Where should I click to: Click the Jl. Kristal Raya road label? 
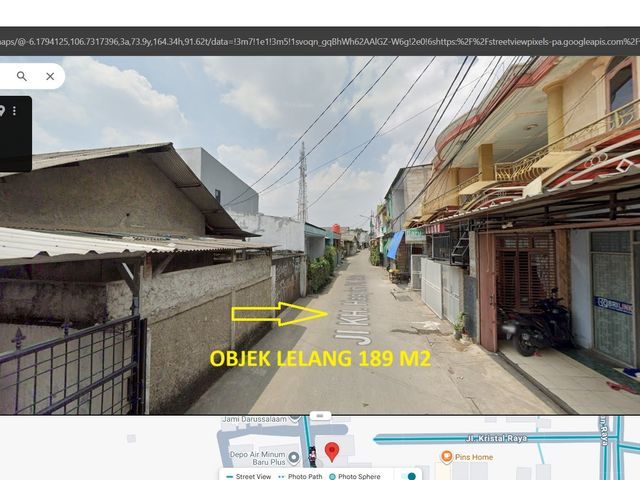(x=496, y=438)
